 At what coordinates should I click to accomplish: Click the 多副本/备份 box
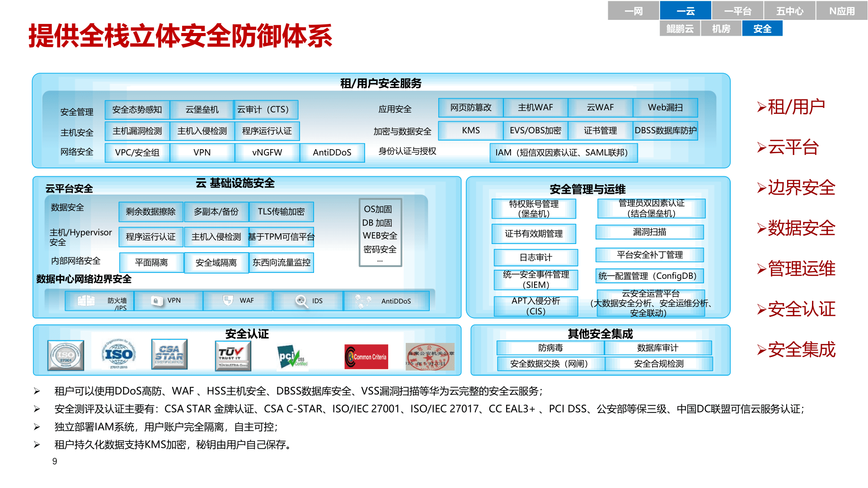(x=216, y=212)
